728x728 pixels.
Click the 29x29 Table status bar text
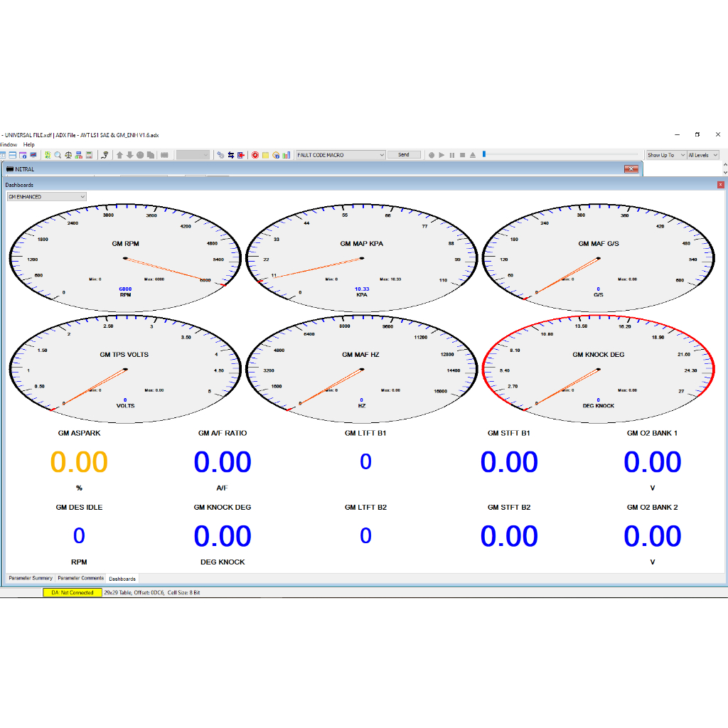(x=152, y=592)
